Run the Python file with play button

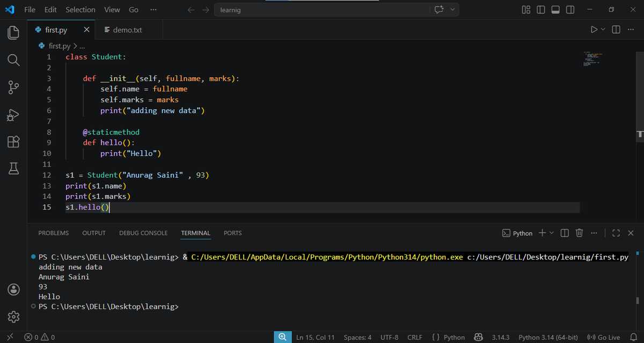pyautogui.click(x=594, y=29)
